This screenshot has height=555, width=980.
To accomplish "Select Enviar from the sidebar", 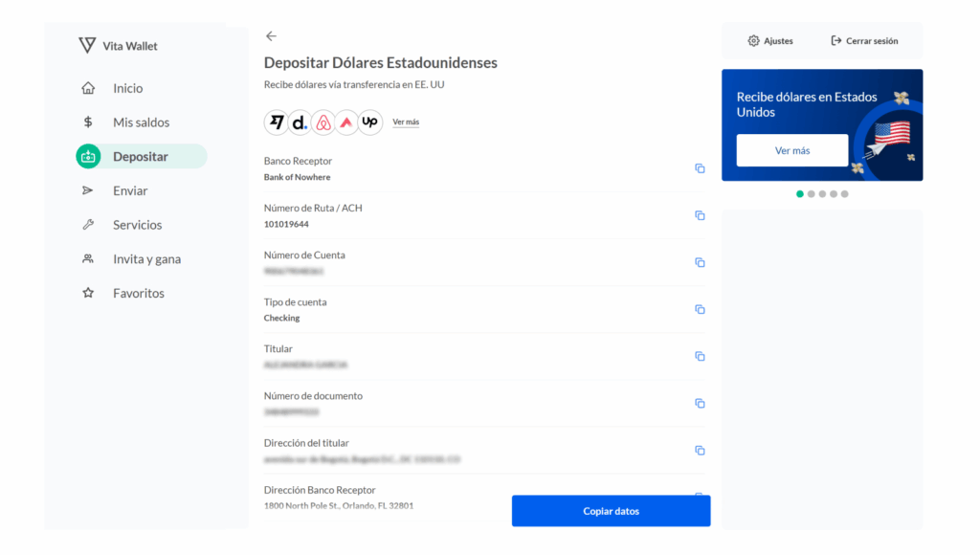I will coord(130,190).
